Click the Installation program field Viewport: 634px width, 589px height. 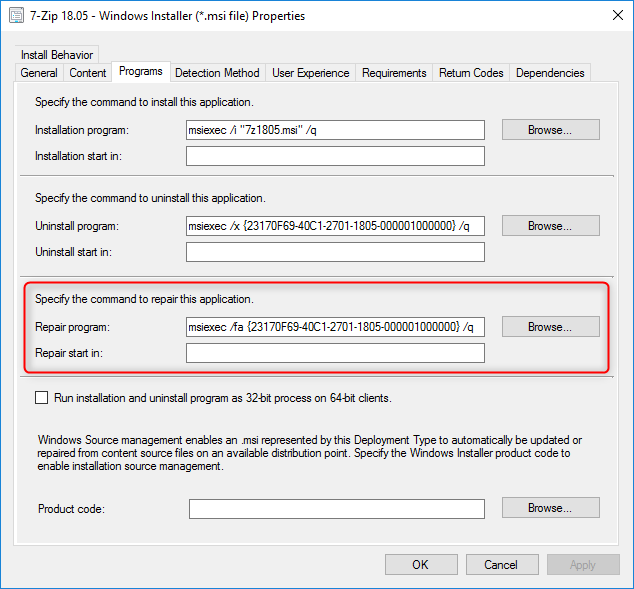point(335,130)
